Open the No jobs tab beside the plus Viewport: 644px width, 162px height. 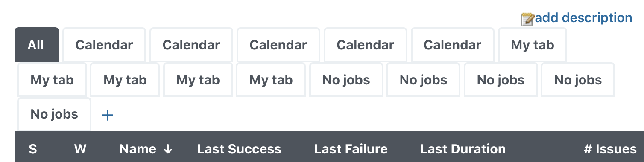pos(54,114)
